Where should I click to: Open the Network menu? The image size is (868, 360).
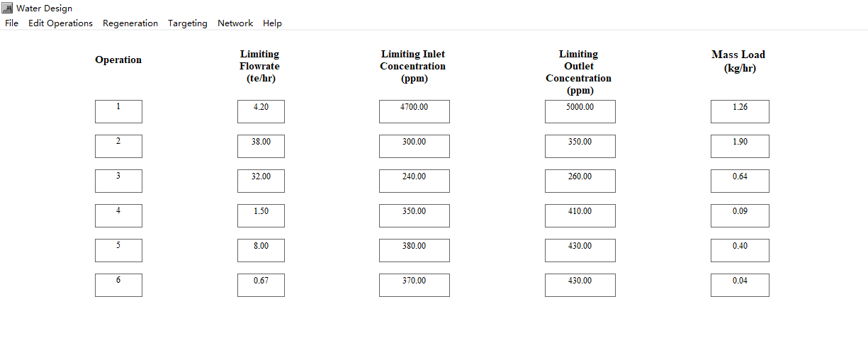click(235, 23)
